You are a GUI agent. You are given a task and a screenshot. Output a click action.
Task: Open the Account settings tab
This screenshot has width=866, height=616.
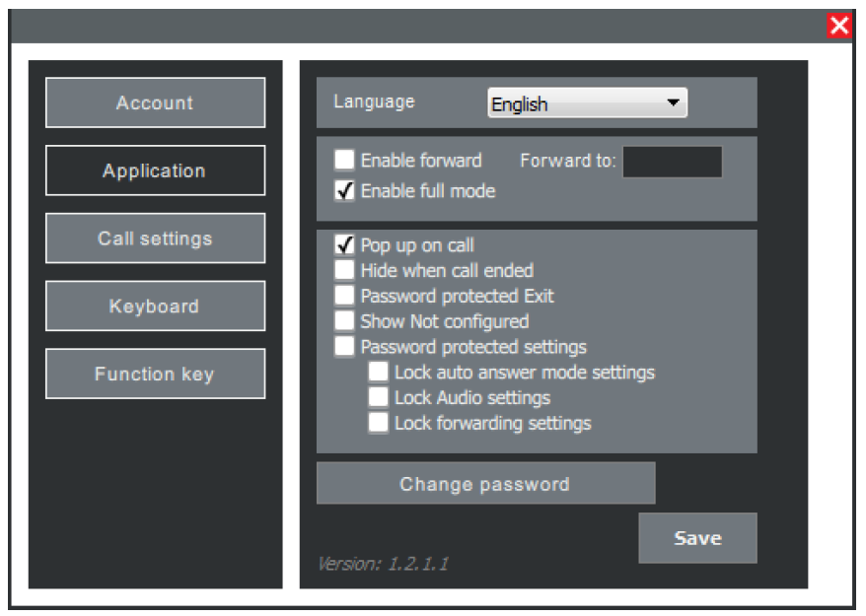click(155, 103)
